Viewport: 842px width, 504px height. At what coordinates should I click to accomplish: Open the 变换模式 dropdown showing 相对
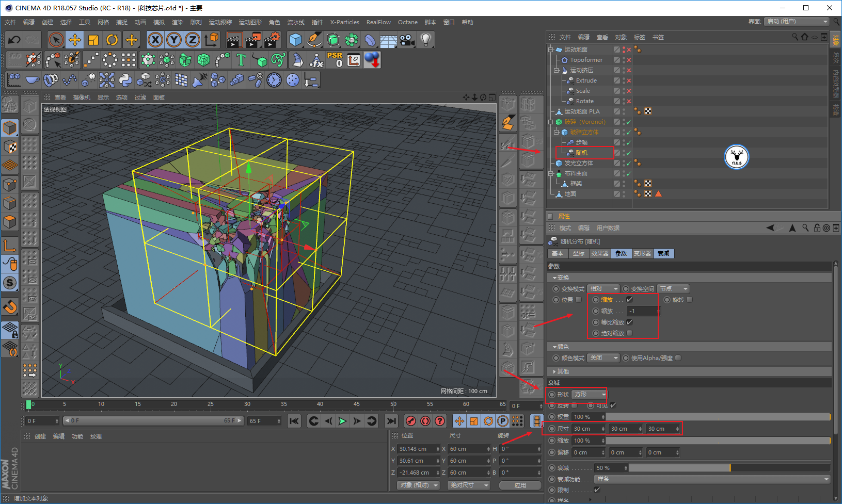[x=603, y=289]
